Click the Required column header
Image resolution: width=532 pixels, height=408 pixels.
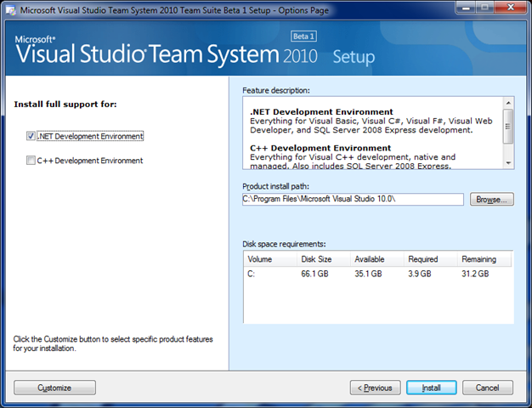[x=431, y=259]
